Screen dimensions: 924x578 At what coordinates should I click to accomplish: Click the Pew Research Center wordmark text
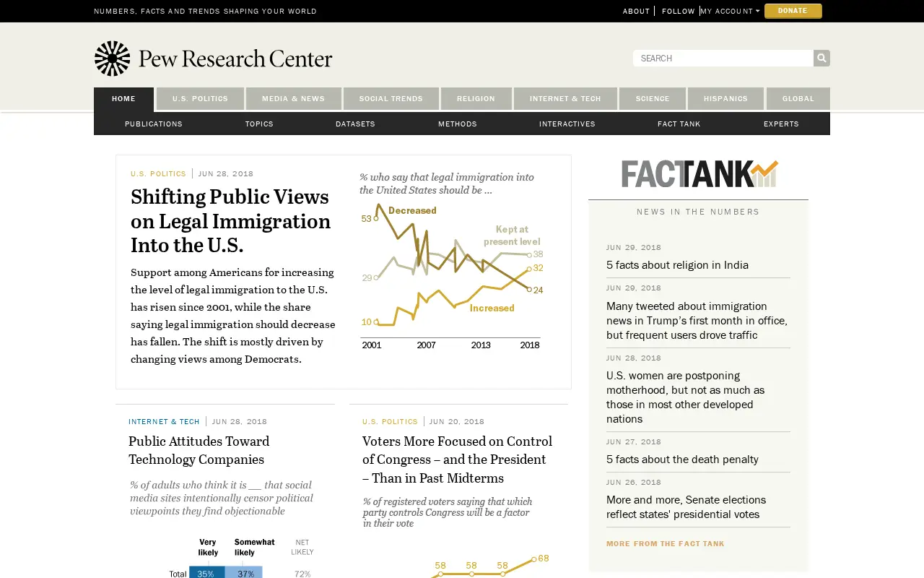pyautogui.click(x=235, y=59)
